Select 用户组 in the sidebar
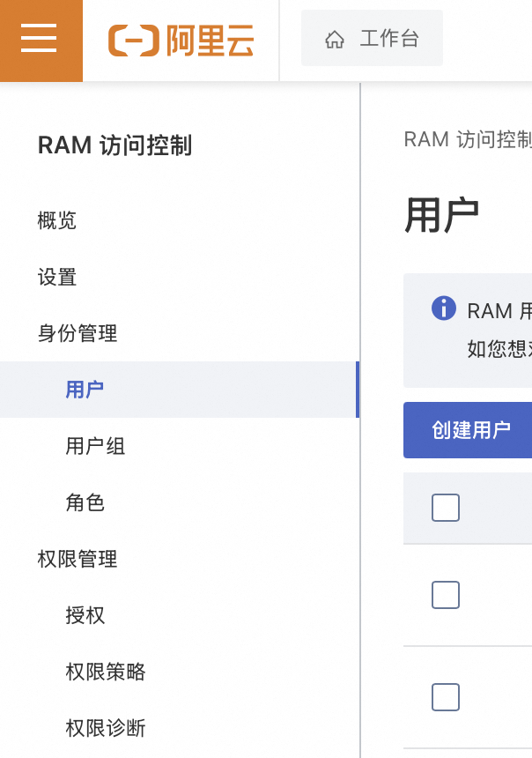Screen dimensions: 532x758 pos(95,446)
